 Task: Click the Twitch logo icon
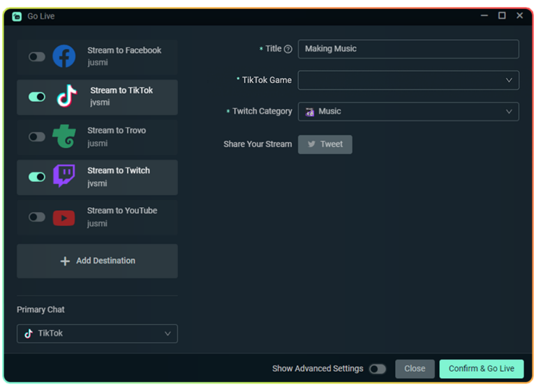pos(64,176)
